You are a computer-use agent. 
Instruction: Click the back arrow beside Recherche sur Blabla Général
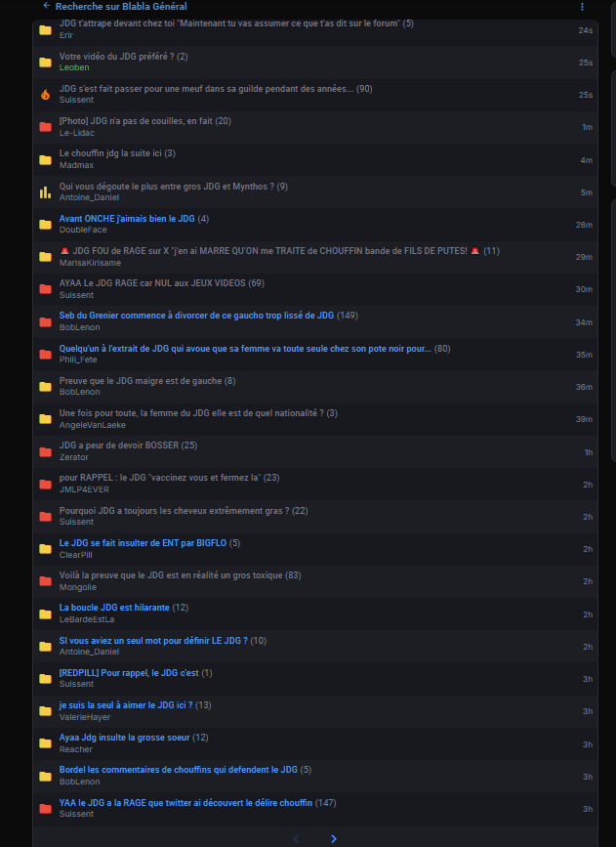[46, 6]
